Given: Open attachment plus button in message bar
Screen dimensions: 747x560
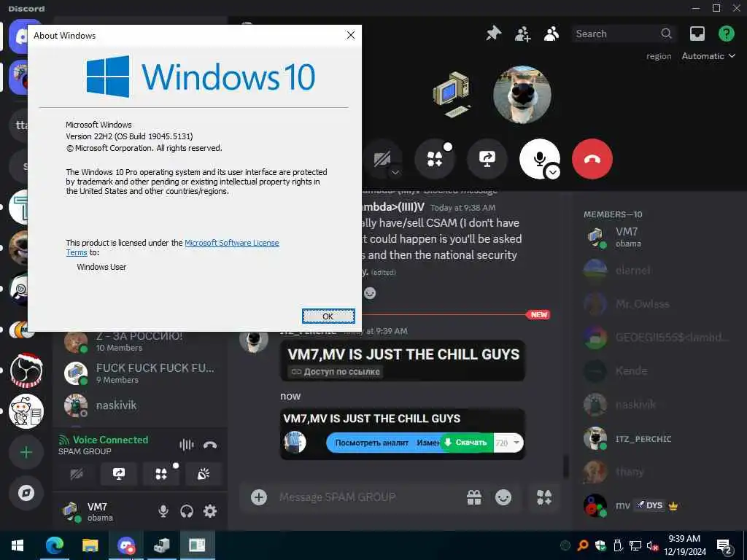Looking at the screenshot, I should 259,497.
